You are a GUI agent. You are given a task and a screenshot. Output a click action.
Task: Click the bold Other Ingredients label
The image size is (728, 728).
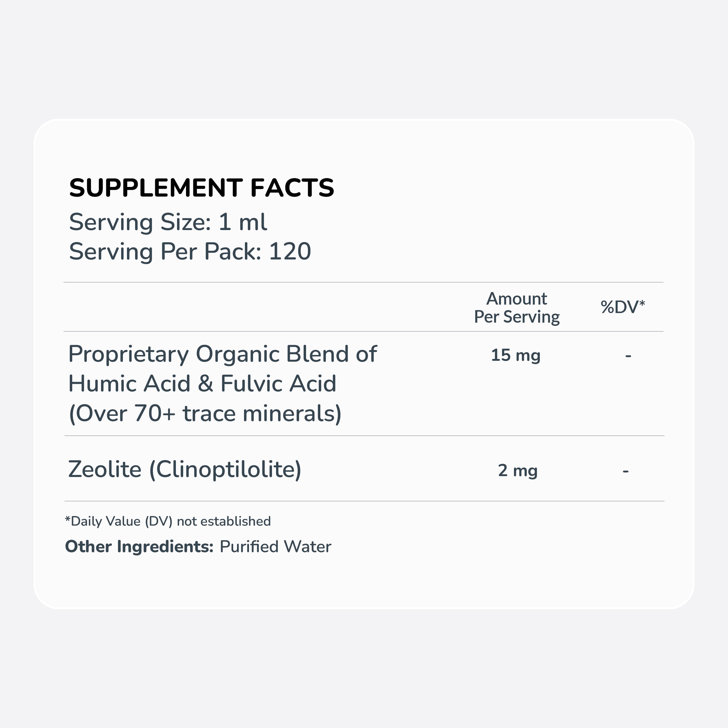[x=139, y=547]
